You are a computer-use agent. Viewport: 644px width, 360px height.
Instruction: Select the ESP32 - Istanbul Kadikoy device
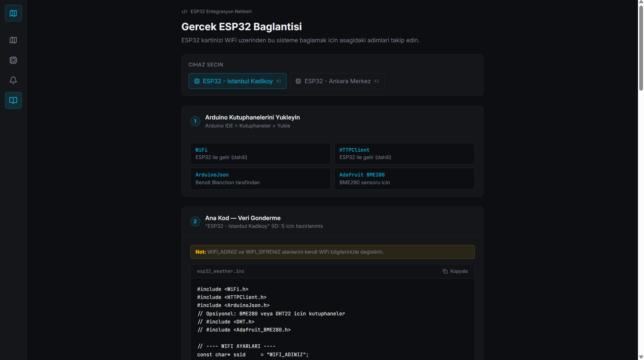coord(237,81)
